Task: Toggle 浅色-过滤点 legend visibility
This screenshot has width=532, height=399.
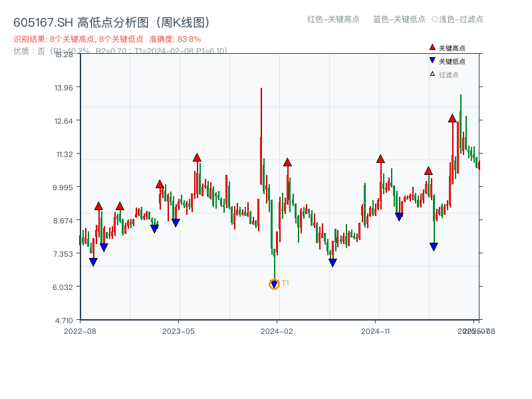Action: pos(458,20)
